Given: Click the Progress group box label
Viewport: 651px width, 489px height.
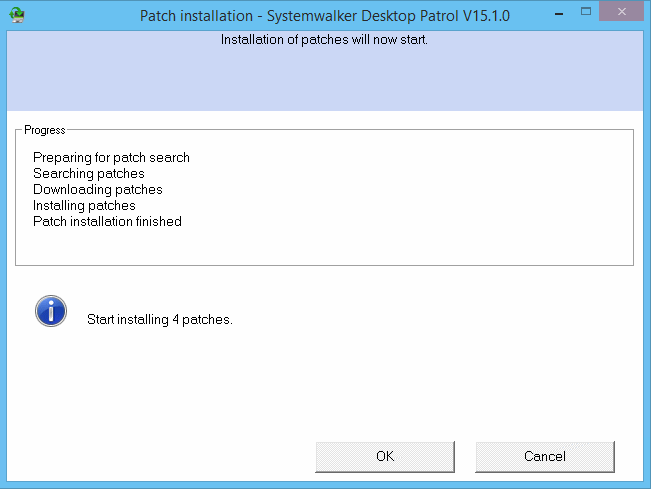Looking at the screenshot, I should [x=45, y=130].
